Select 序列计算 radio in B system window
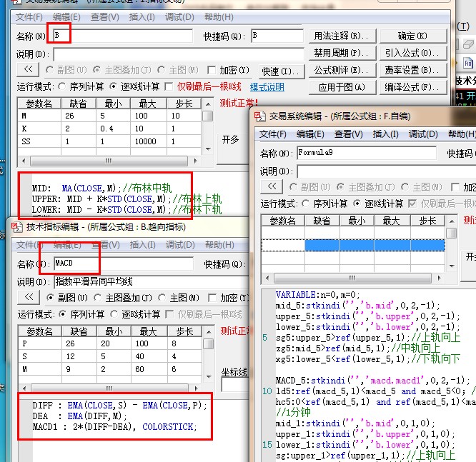Image resolution: width=476 pixels, height=462 pixels. (x=62, y=86)
